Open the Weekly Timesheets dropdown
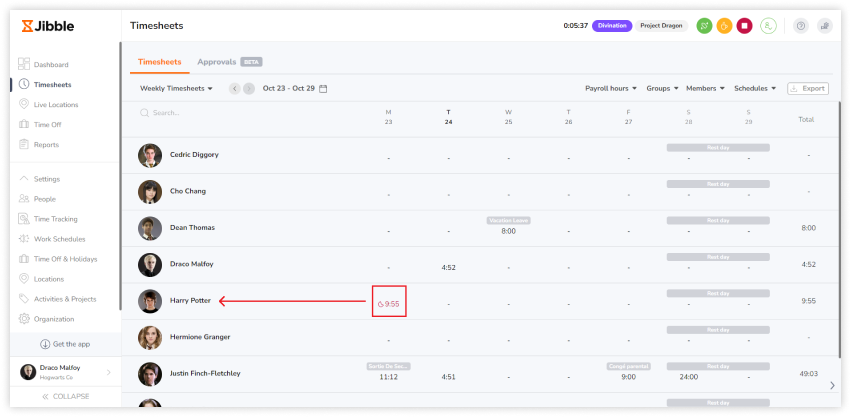Viewport: 851px width, 417px height. [176, 89]
